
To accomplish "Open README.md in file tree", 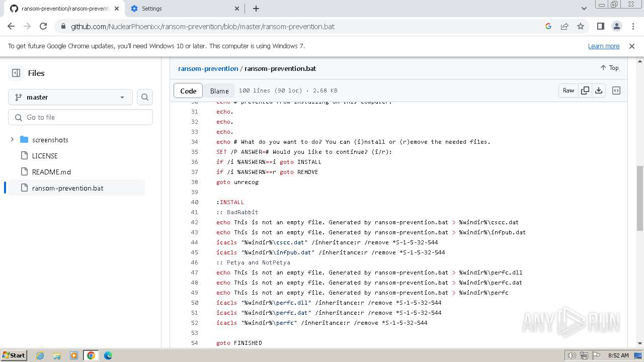I will pyautogui.click(x=51, y=172).
